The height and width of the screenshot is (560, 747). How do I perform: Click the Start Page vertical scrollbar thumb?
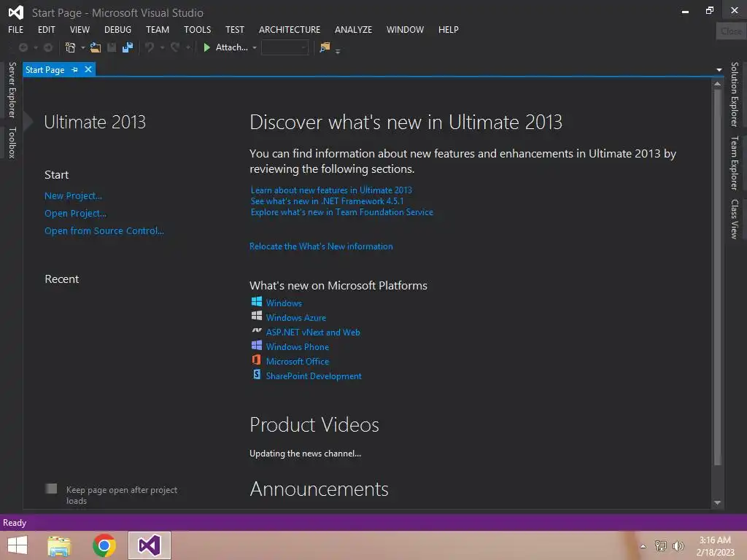(718, 277)
